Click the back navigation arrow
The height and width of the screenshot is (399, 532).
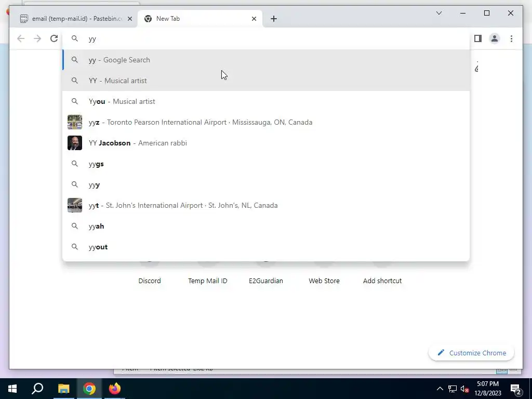click(x=21, y=38)
